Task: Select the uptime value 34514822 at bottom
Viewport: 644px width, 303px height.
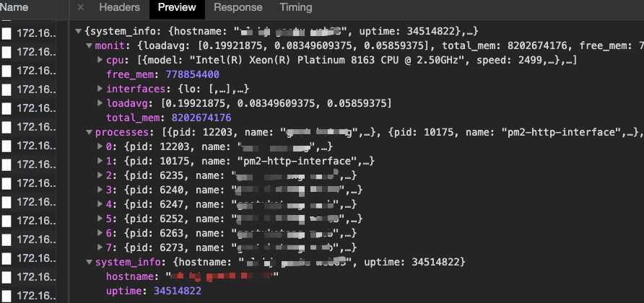Action: tap(178, 291)
